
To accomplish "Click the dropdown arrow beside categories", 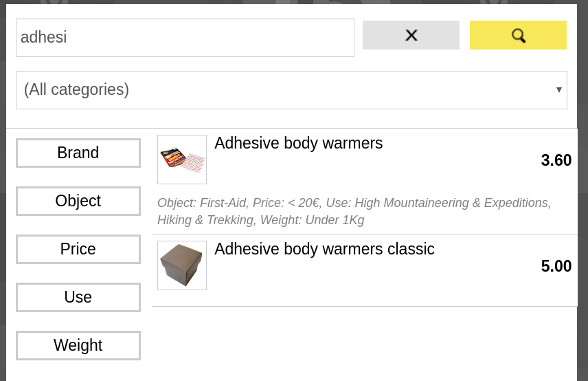I will point(558,90).
